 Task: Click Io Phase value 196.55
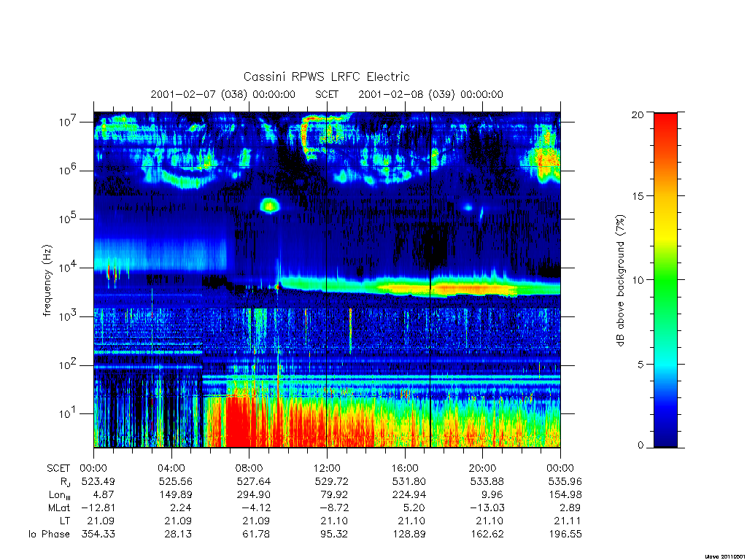point(565,534)
